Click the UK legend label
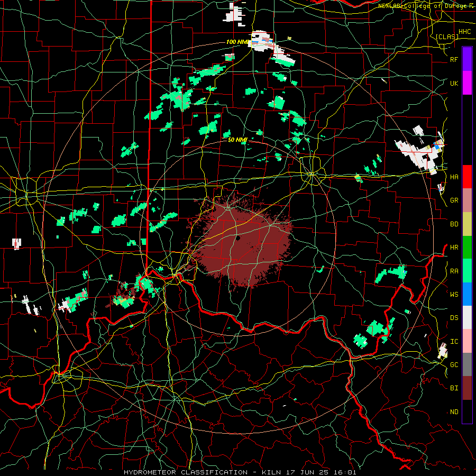476x476 pixels. 454,83
